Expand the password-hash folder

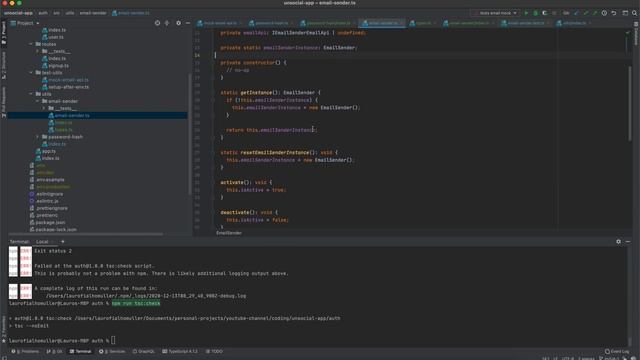[x=38, y=137]
